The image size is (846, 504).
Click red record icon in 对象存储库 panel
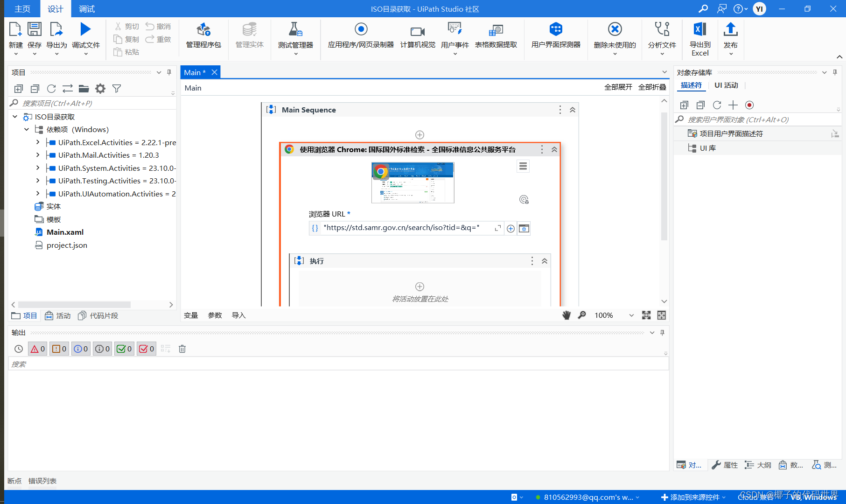[749, 105]
